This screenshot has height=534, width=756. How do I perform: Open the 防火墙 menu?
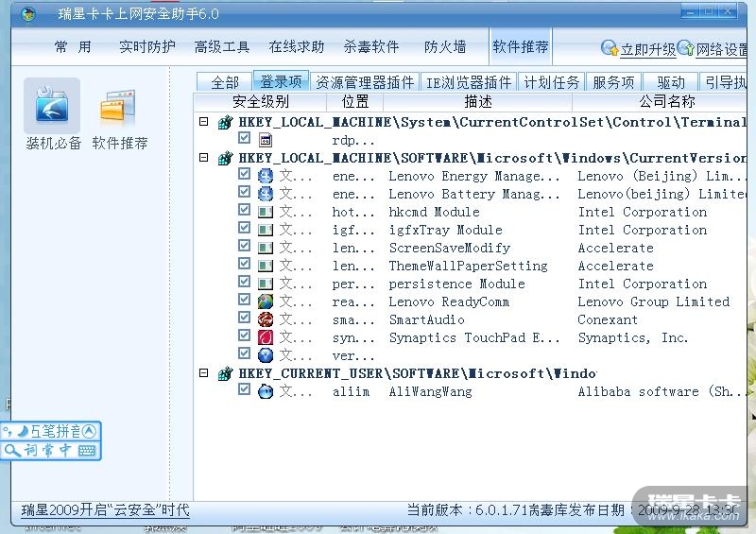pos(445,47)
